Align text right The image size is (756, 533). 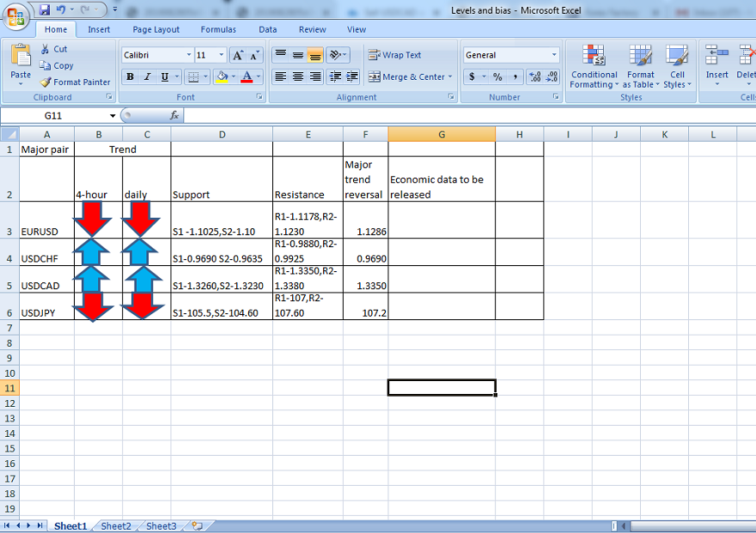coord(315,76)
